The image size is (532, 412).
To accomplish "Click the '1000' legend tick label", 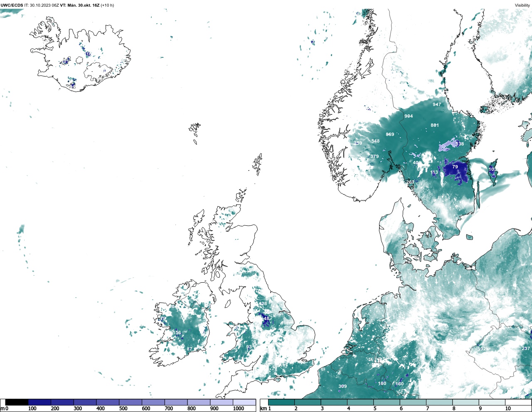I will 239,409.
